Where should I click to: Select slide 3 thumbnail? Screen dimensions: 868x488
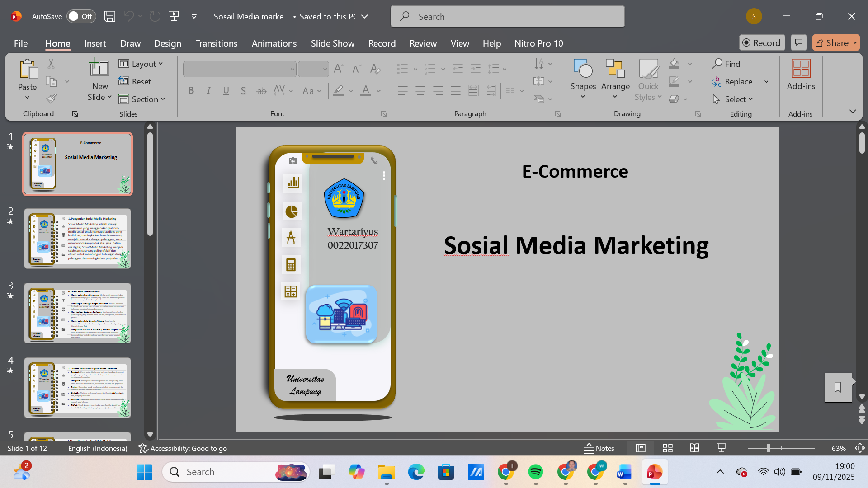77,313
